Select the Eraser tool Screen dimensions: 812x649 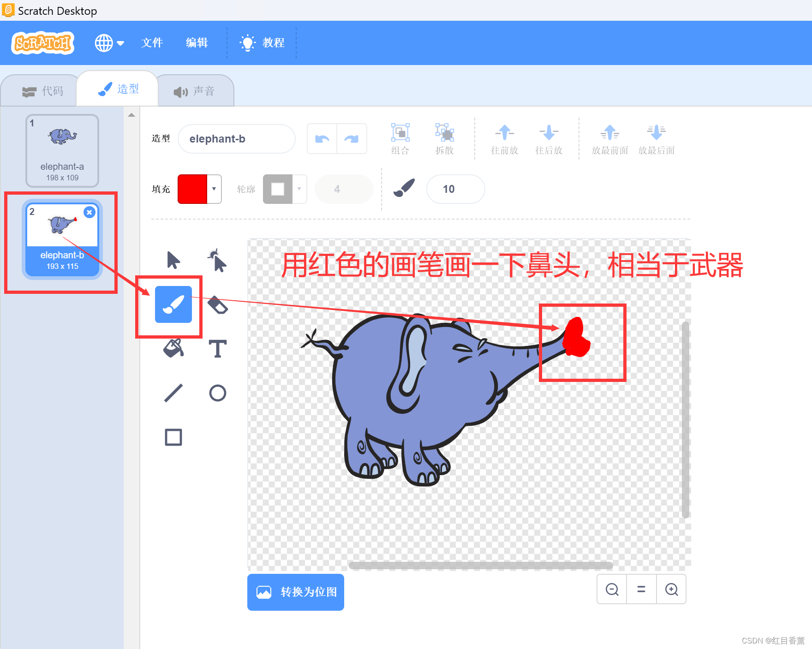[x=218, y=304]
